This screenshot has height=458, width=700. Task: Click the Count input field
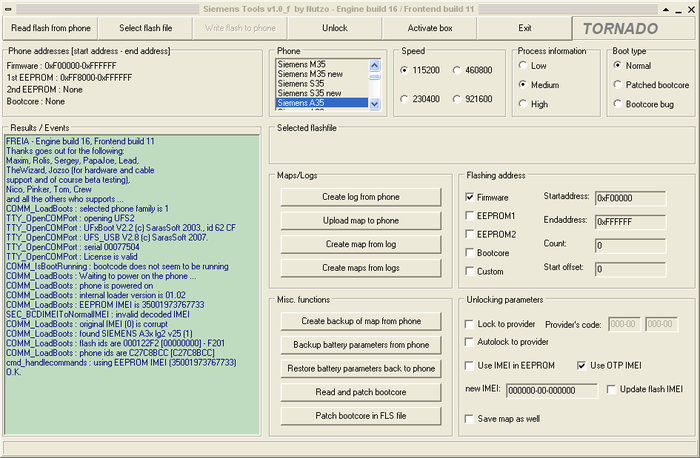(x=630, y=246)
